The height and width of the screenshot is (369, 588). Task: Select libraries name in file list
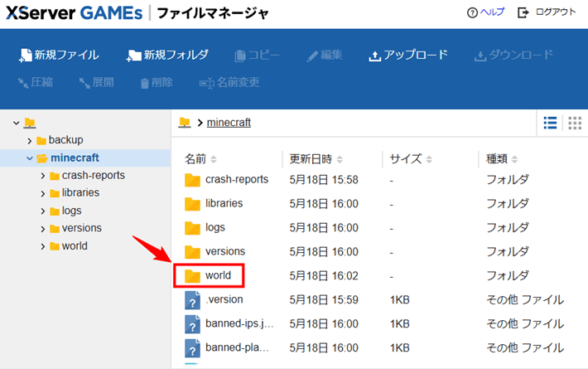click(224, 203)
